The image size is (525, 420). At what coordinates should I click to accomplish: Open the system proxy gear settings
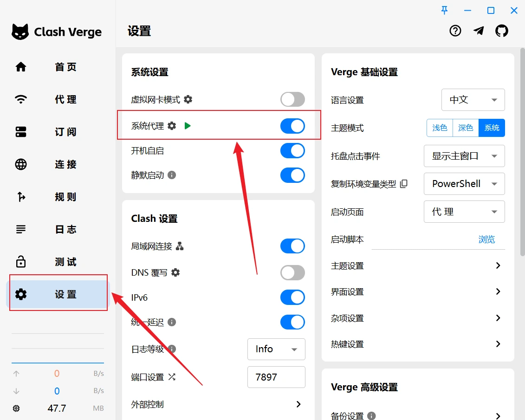point(172,126)
